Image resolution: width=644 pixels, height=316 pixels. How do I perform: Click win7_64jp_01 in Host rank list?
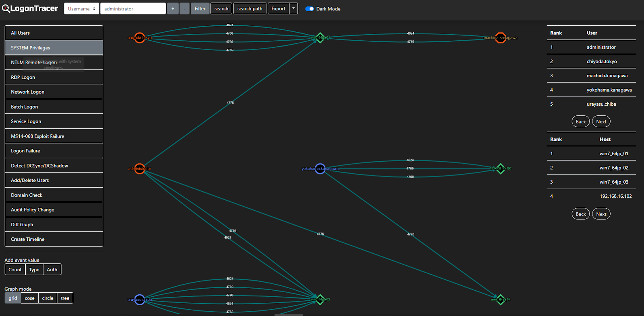point(614,154)
